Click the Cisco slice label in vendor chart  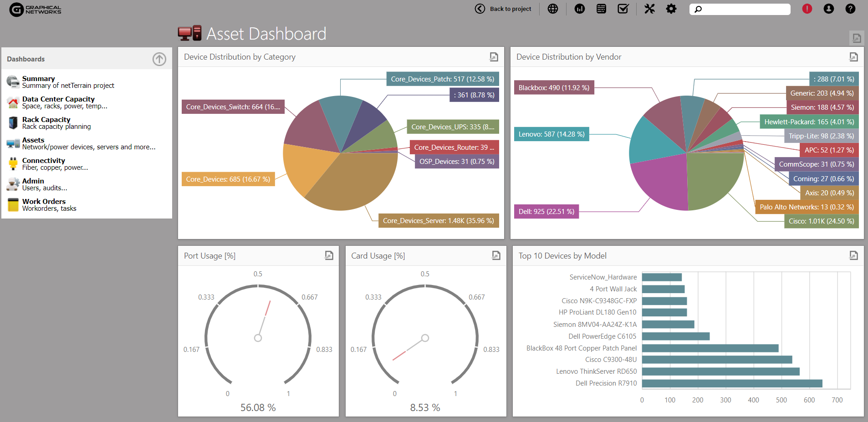click(821, 221)
